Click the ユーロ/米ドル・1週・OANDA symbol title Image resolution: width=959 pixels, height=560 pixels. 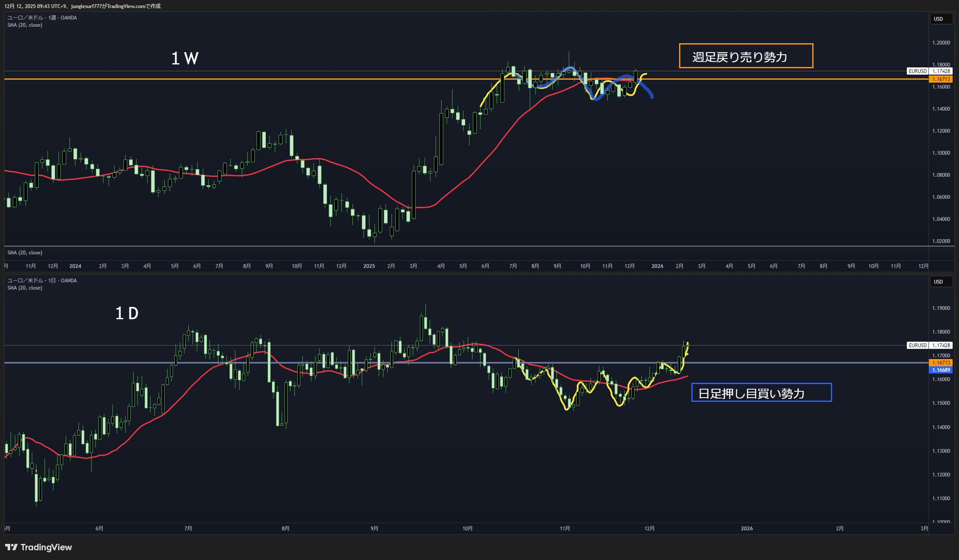point(42,18)
